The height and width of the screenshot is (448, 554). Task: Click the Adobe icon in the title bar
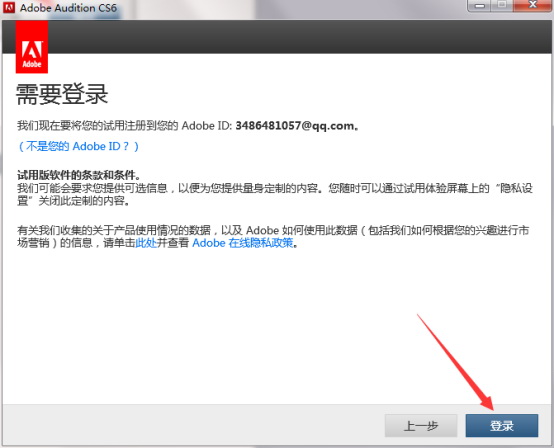coord(9,7)
